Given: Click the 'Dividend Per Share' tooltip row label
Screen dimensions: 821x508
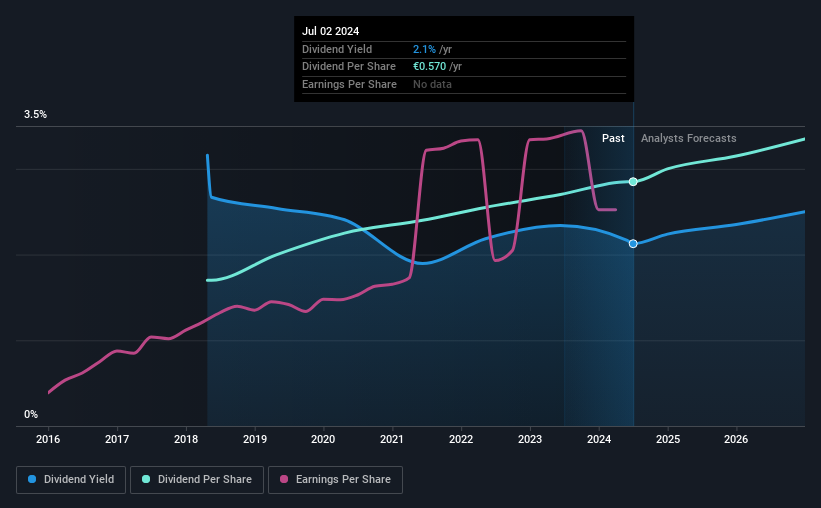Looking at the screenshot, I should (x=349, y=67).
